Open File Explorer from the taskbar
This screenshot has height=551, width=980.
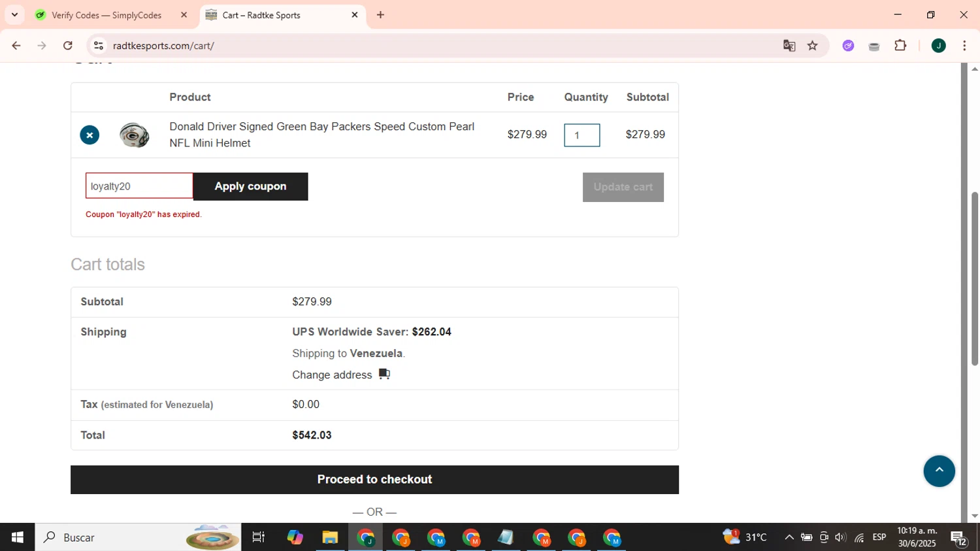330,537
